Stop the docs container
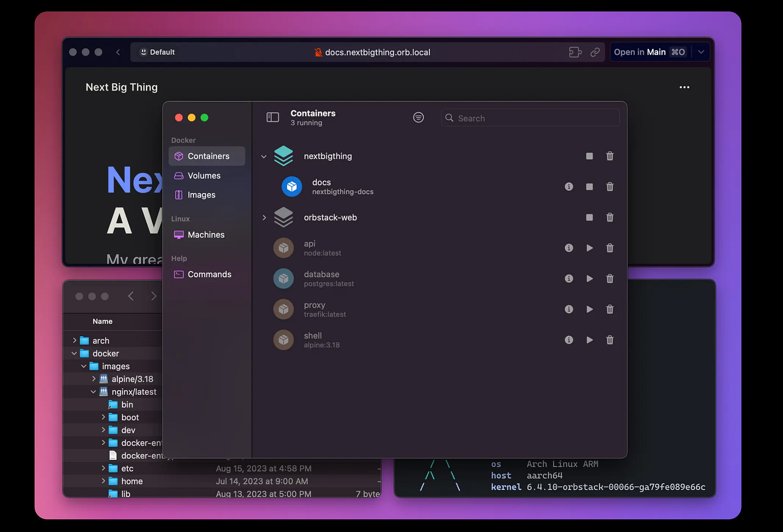Viewport: 783px width, 532px height. (x=589, y=186)
